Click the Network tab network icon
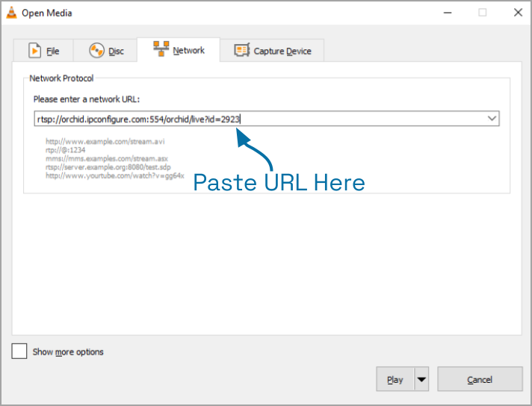The width and height of the screenshot is (532, 406). 161,49
